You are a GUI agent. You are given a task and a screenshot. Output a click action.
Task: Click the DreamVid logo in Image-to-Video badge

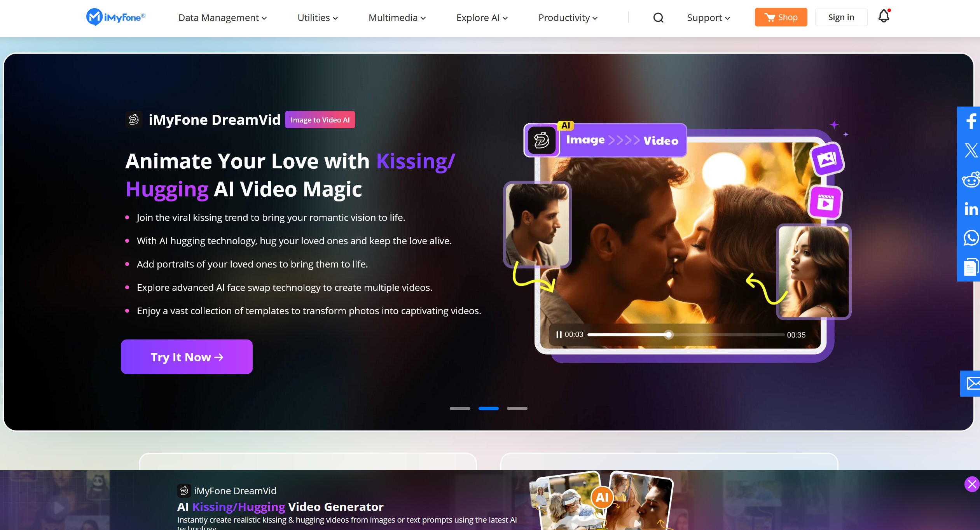(542, 140)
